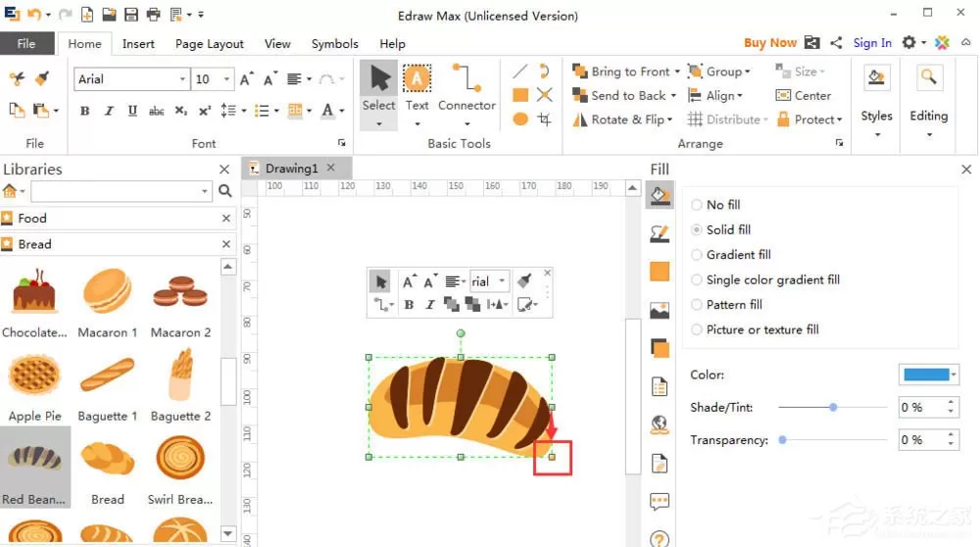980x547 pixels.
Task: Click the Sign In link
Action: tap(872, 42)
